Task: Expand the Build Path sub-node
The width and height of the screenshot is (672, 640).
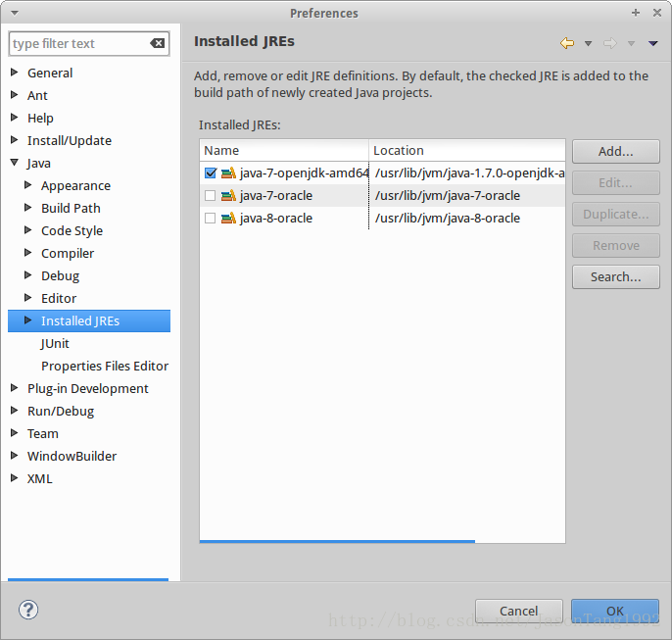Action: pyautogui.click(x=27, y=208)
